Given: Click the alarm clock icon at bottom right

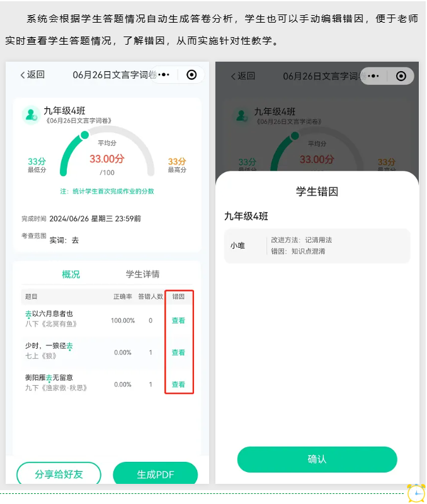Looking at the screenshot, I should click(417, 493).
